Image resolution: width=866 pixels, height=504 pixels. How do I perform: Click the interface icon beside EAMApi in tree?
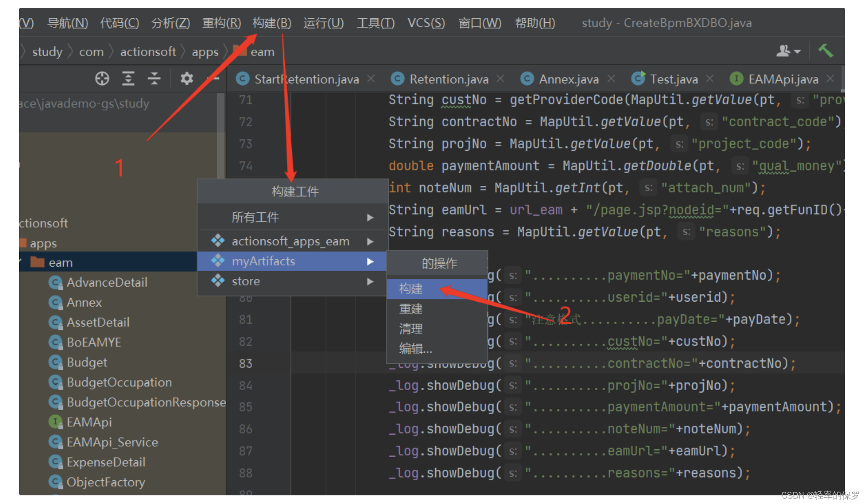point(56,422)
